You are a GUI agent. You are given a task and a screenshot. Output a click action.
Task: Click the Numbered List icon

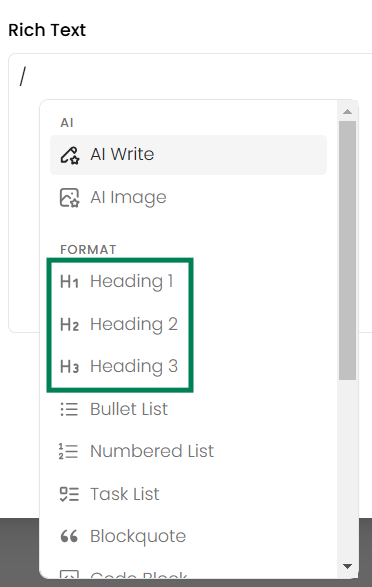68,451
